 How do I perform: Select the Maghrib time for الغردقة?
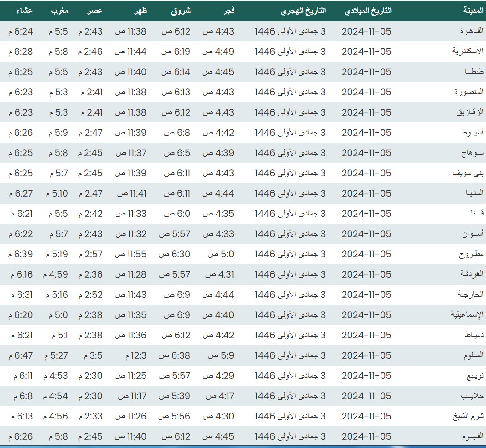pyautogui.click(x=57, y=274)
